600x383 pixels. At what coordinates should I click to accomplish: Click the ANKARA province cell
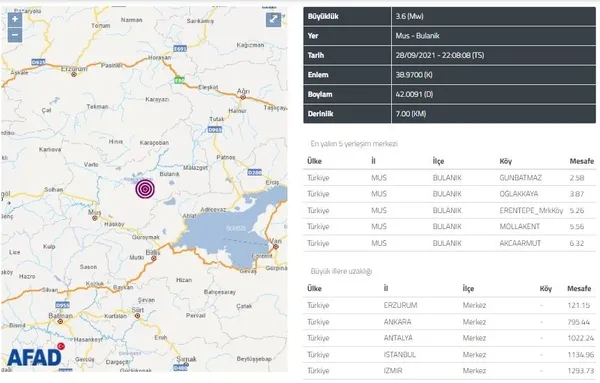tap(397, 322)
